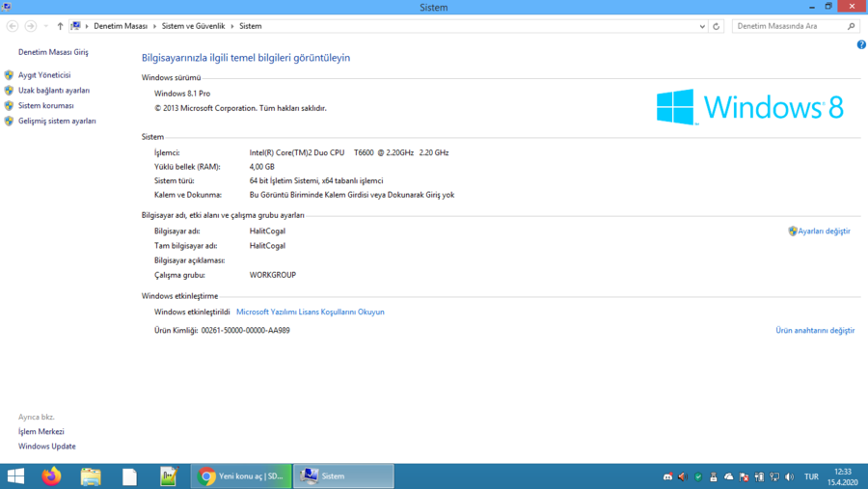This screenshot has height=489, width=868.
Task: Click TUR language indicator
Action: point(811,476)
